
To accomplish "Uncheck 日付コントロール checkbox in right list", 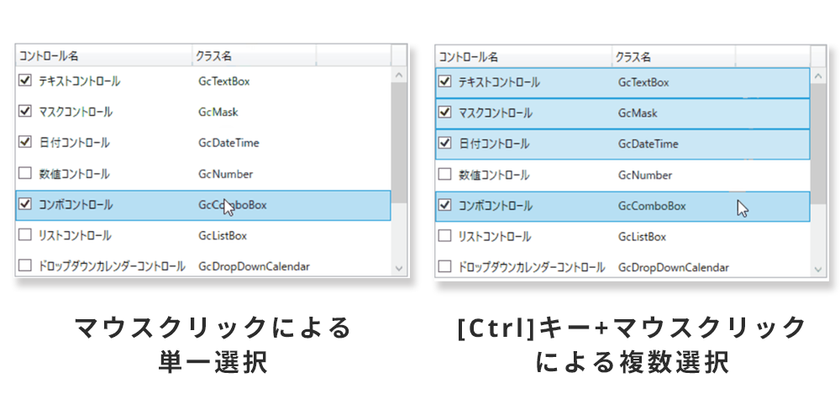I will click(x=445, y=143).
